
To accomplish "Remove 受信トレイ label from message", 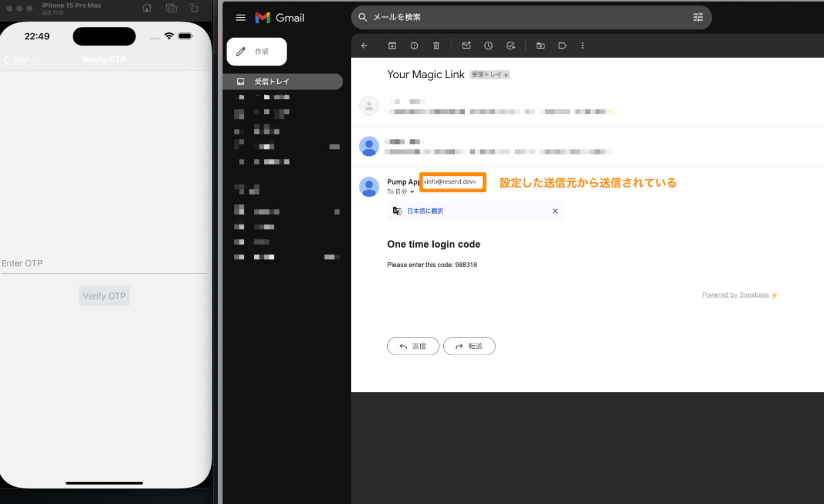I will 506,75.
